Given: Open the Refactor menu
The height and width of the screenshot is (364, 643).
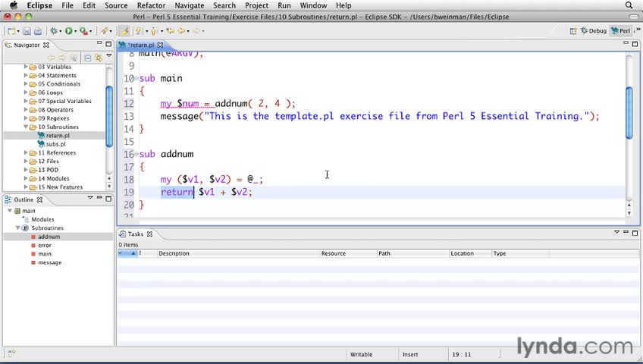Looking at the screenshot, I should click(151, 5).
